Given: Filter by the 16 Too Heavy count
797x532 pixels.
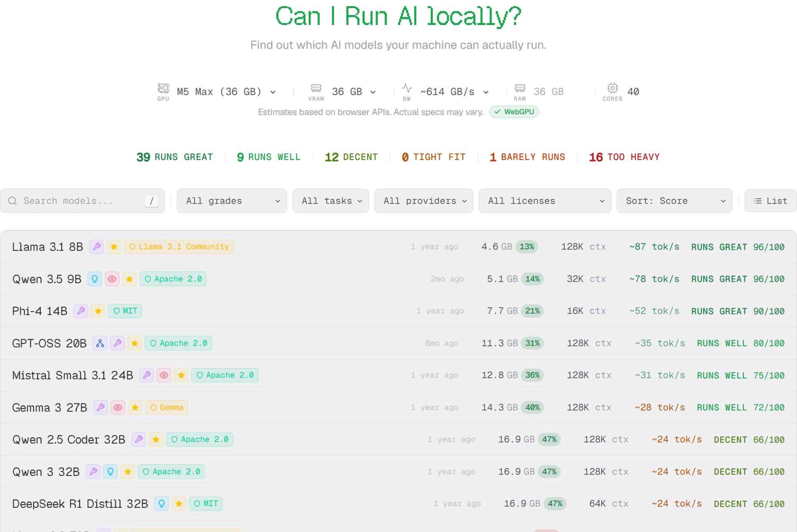Looking at the screenshot, I should pos(624,157).
